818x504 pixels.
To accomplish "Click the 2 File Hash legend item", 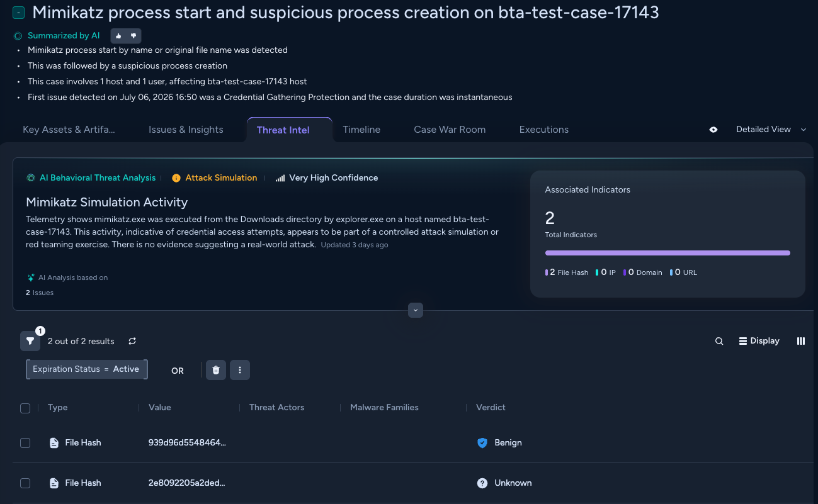I will coord(567,272).
